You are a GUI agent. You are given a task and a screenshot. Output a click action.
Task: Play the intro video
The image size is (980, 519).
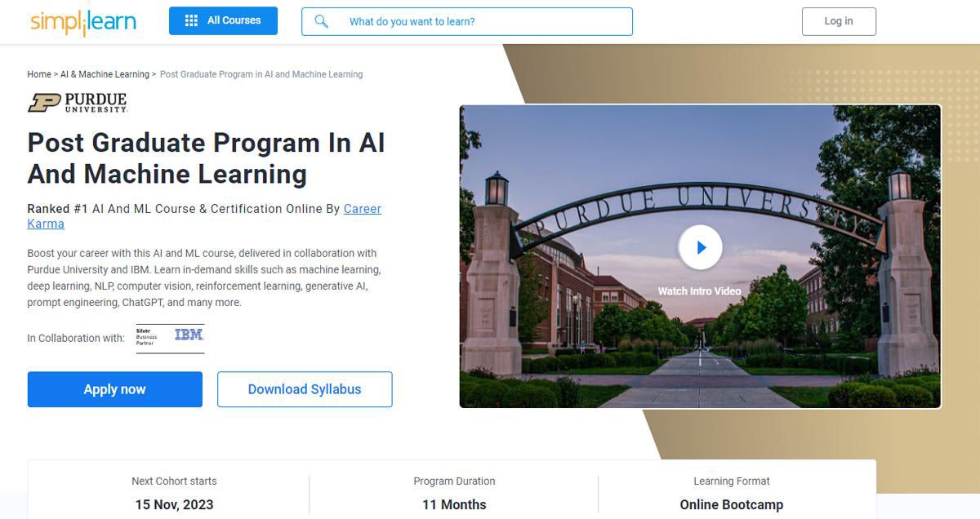(700, 247)
